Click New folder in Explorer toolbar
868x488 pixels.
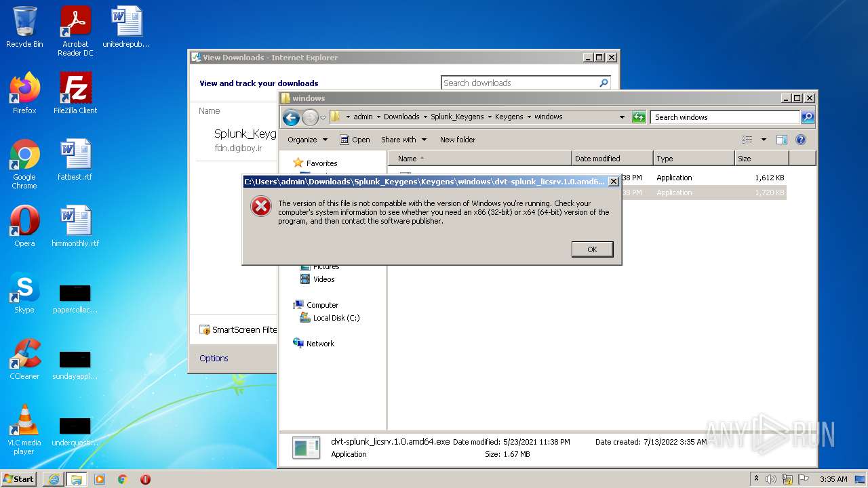[x=458, y=140]
